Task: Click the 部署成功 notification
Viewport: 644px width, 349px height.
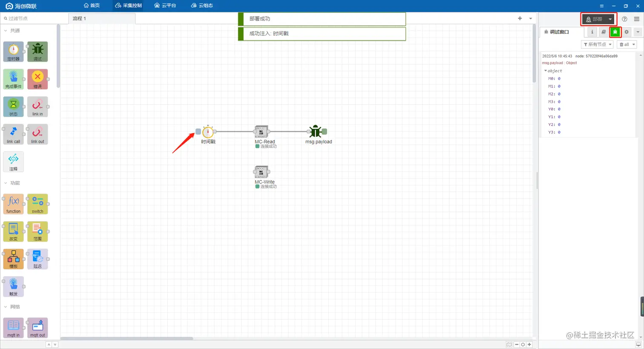Action: point(322,19)
